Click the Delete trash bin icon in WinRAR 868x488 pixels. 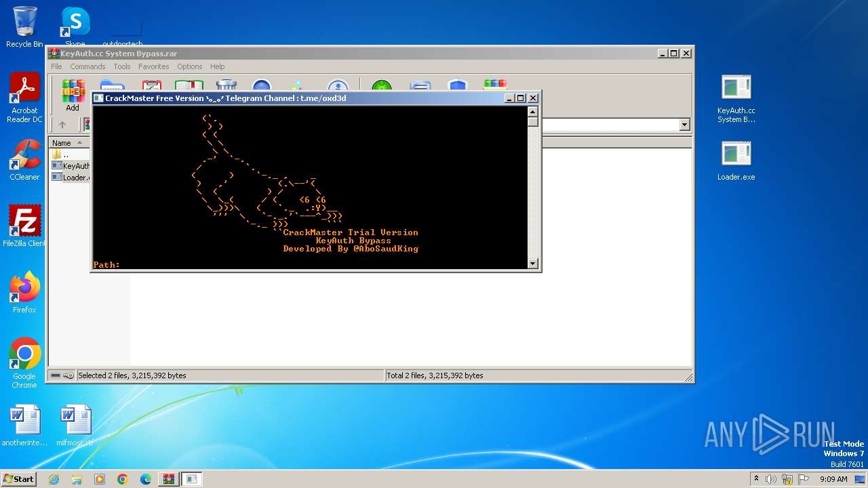(226, 85)
